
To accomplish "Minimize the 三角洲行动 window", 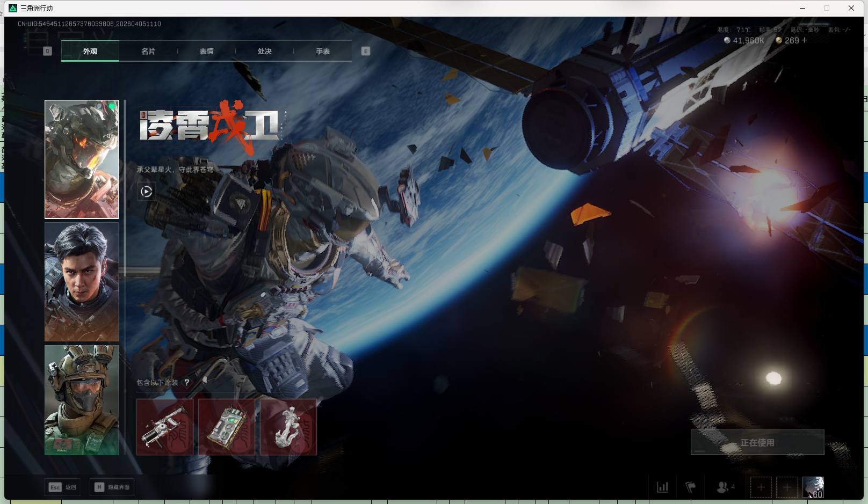I will tap(802, 8).
